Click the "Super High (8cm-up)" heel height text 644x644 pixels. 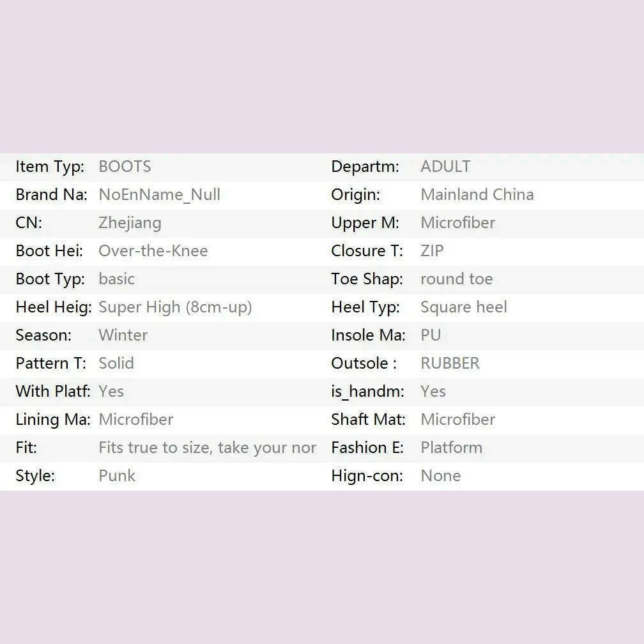tap(175, 307)
